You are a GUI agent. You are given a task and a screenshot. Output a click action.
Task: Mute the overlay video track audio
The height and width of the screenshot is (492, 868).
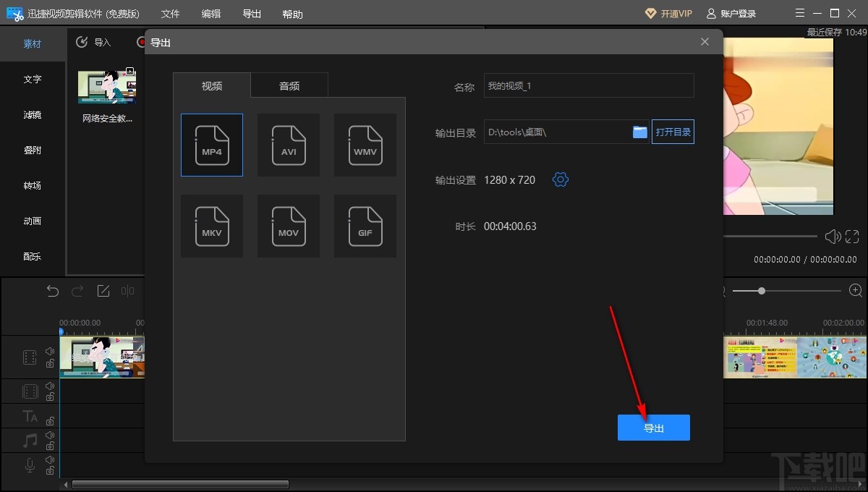[x=50, y=386]
